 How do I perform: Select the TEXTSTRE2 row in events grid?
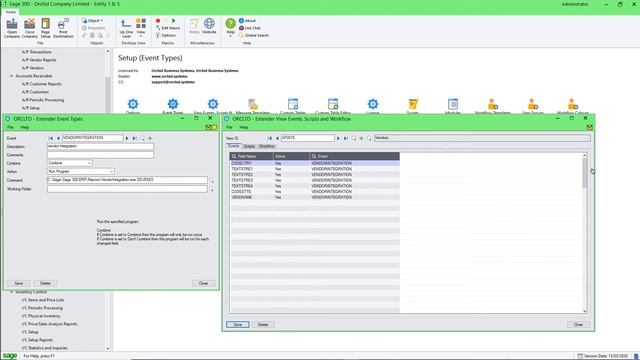(x=314, y=174)
